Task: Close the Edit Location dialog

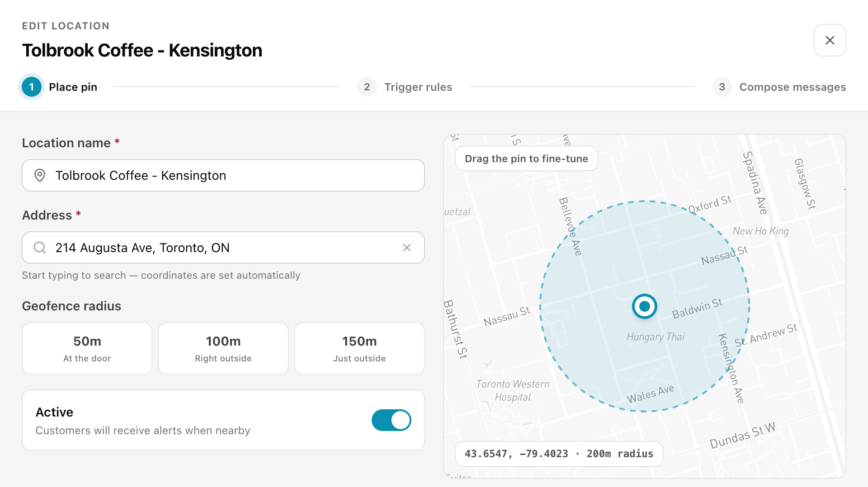Action: (x=830, y=40)
